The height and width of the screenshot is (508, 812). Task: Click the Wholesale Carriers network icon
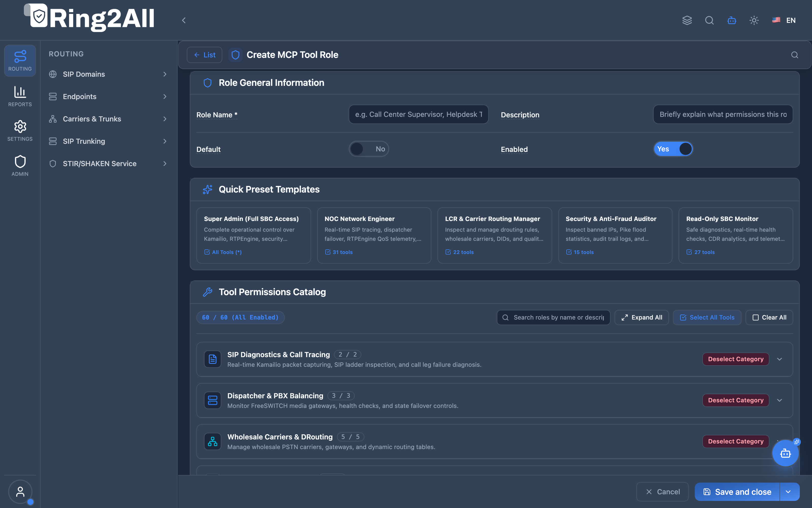tap(212, 441)
